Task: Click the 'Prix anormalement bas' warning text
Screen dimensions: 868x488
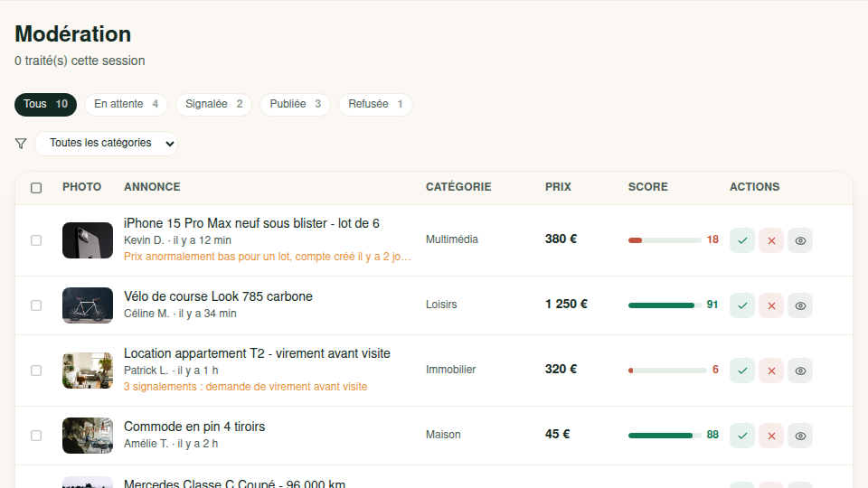Action: [x=268, y=257]
